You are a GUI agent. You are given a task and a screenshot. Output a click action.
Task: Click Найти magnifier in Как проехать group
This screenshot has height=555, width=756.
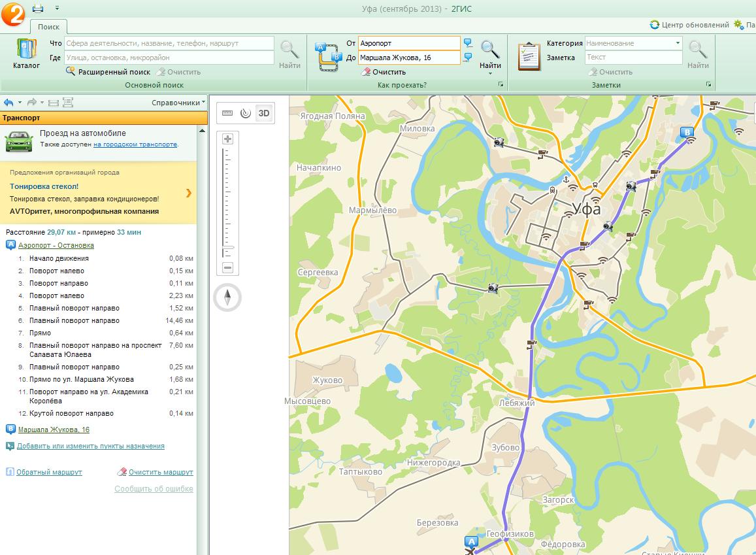490,54
